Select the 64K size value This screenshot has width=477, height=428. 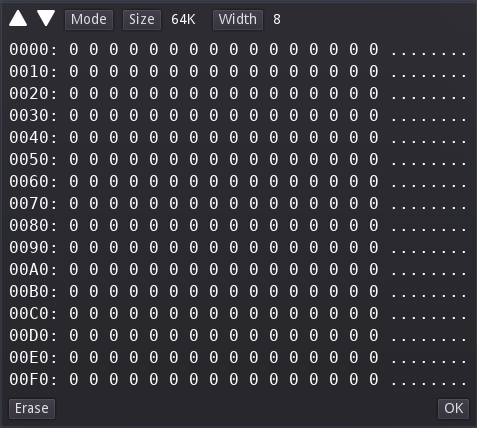(x=183, y=20)
